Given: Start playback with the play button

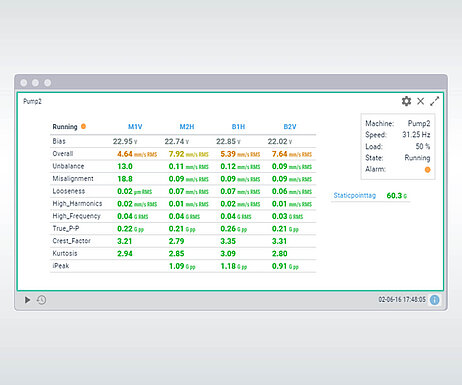Looking at the screenshot, I should click(28, 300).
